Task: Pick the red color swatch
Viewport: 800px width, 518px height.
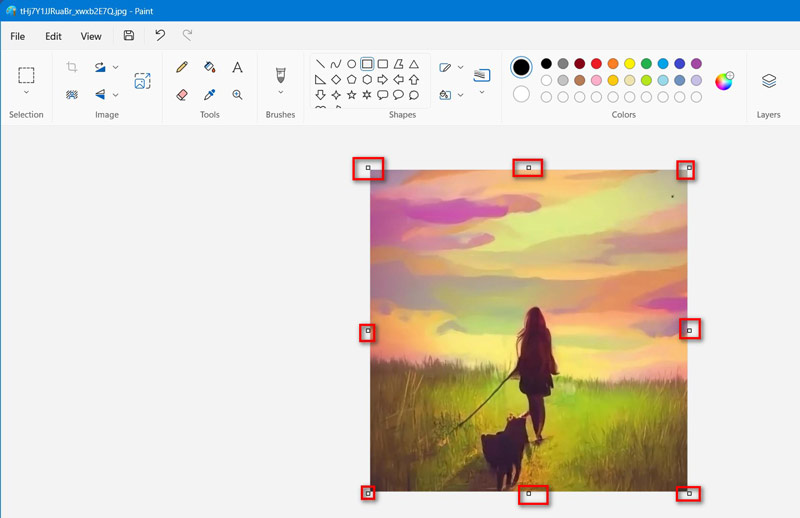Action: [596, 63]
